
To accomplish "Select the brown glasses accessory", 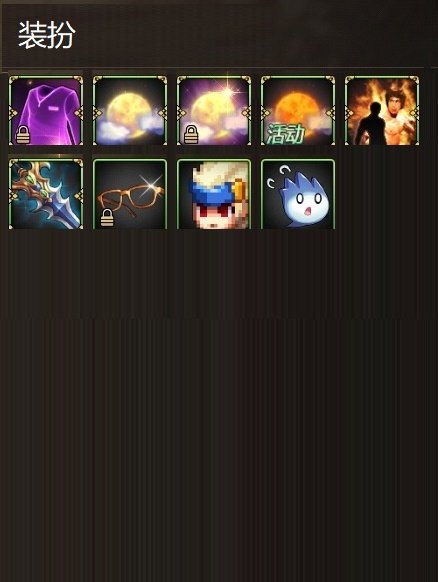I will [x=130, y=194].
